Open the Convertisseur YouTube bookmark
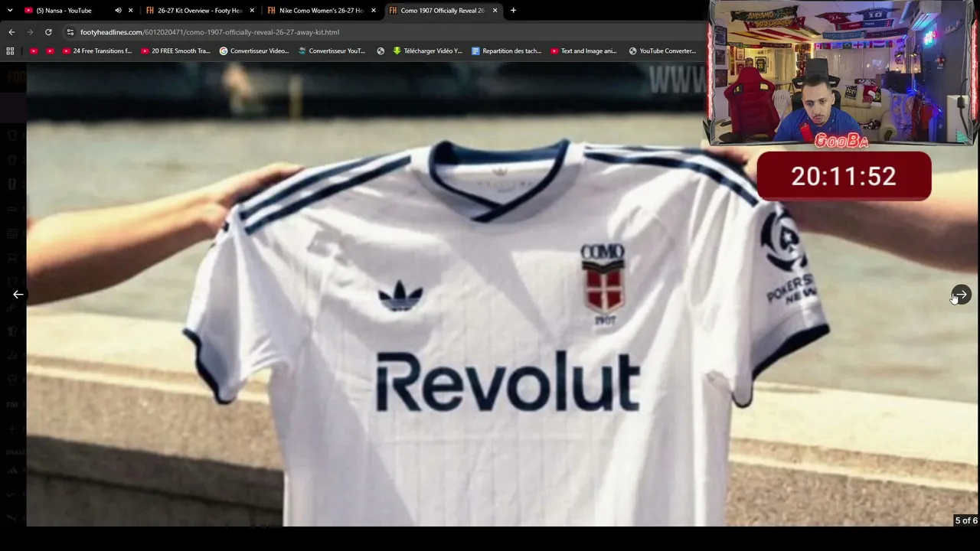The height and width of the screenshot is (551, 980). [x=332, y=51]
